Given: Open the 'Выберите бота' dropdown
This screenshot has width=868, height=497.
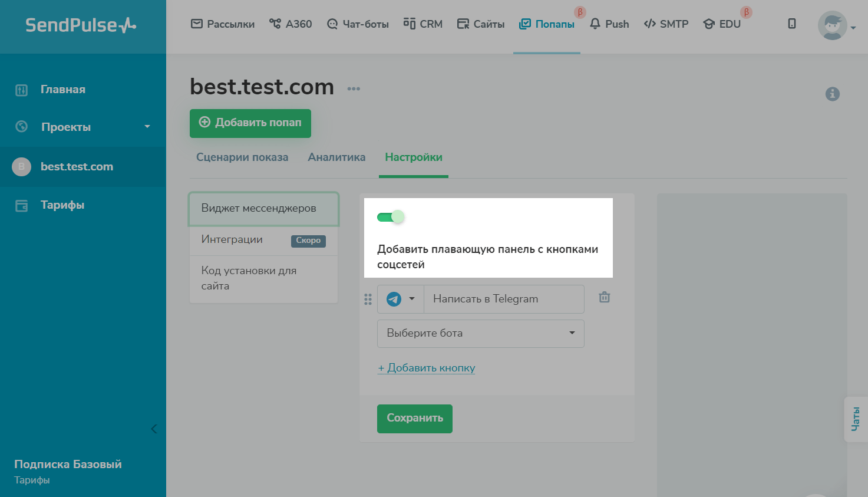Looking at the screenshot, I should 480,333.
